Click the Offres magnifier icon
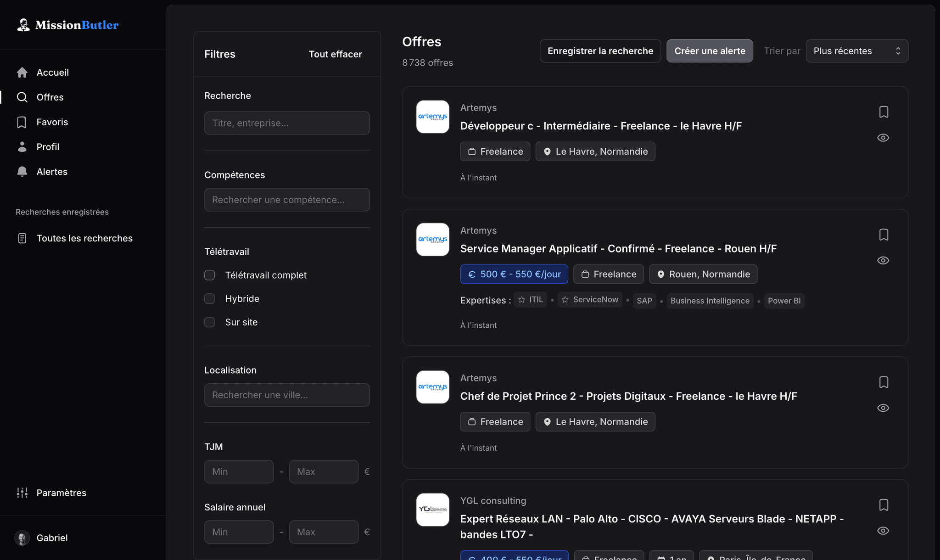Screen dimensions: 940x560 pos(22,97)
